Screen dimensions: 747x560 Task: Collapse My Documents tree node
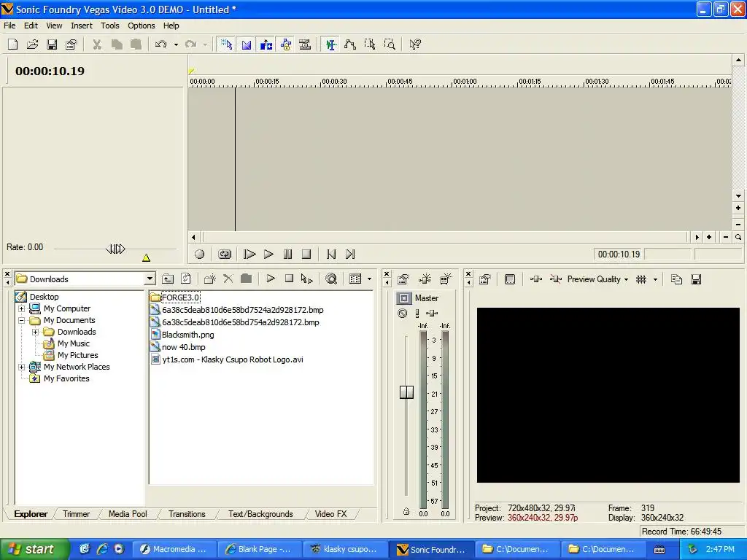tap(21, 321)
